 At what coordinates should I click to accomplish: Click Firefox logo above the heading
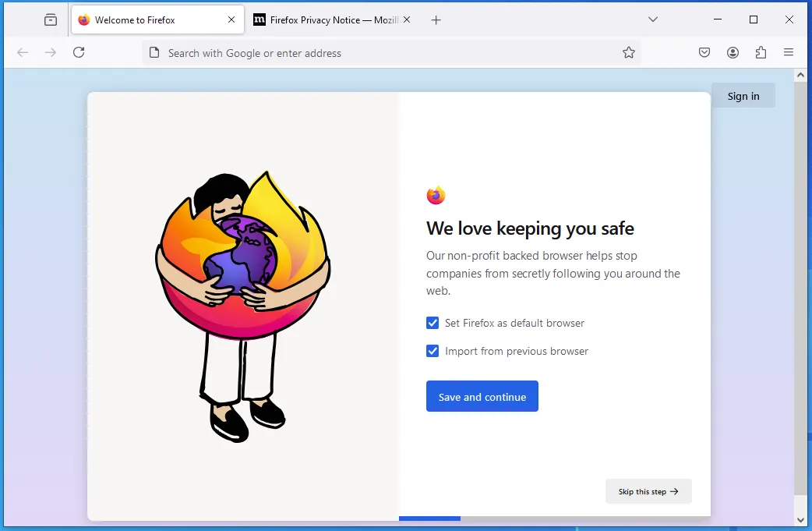(436, 195)
